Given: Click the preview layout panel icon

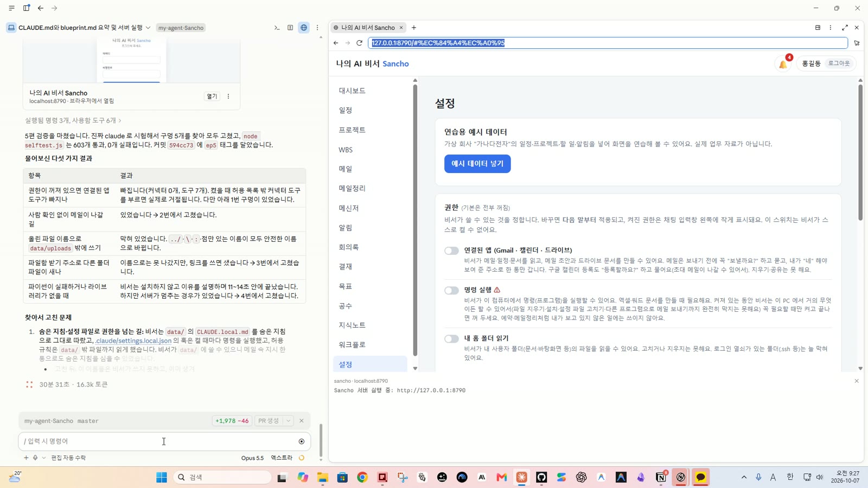Looking at the screenshot, I should [818, 28].
